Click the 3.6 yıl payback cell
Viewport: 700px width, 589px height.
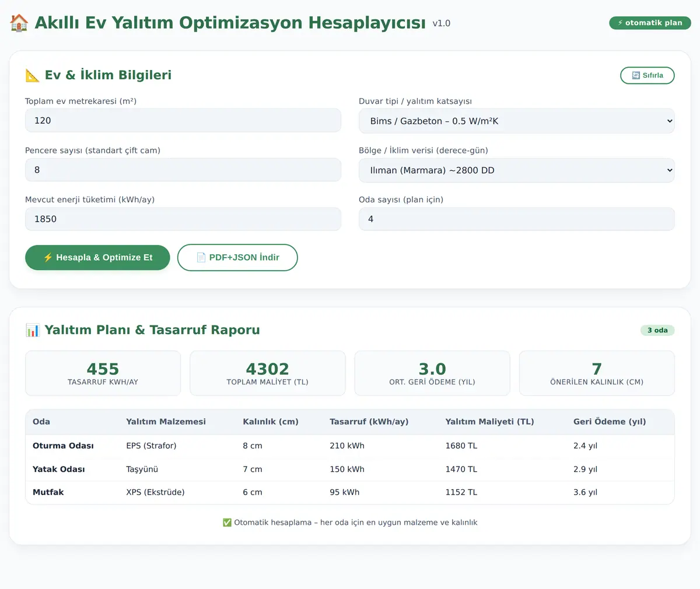[x=585, y=492]
